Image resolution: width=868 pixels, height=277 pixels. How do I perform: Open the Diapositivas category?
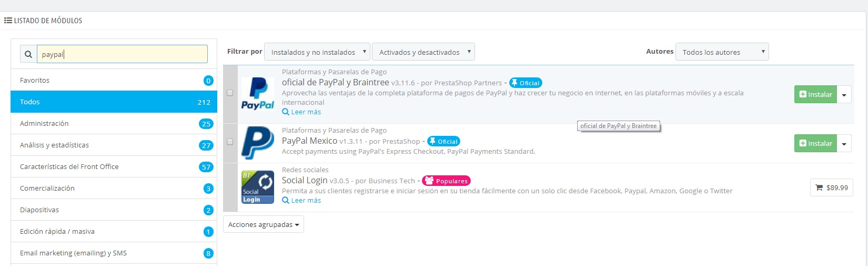click(114, 210)
